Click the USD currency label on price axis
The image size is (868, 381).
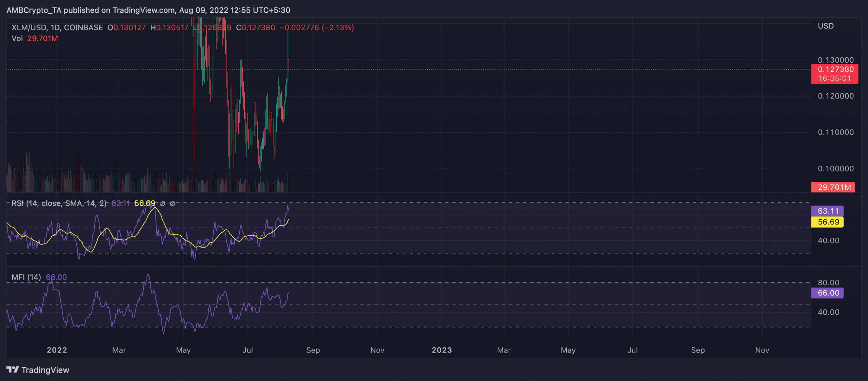pos(826,26)
